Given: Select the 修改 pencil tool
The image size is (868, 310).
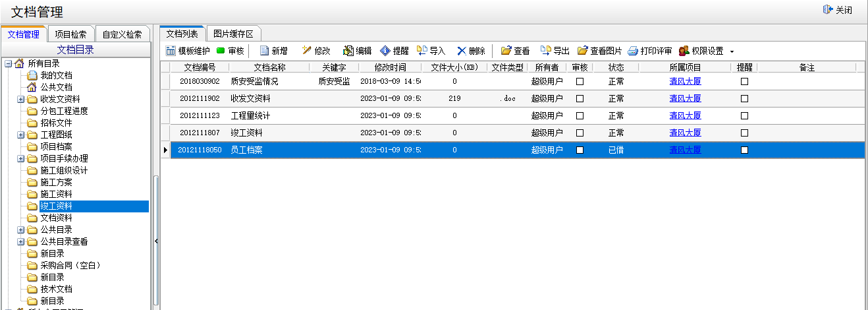Looking at the screenshot, I should click(306, 51).
